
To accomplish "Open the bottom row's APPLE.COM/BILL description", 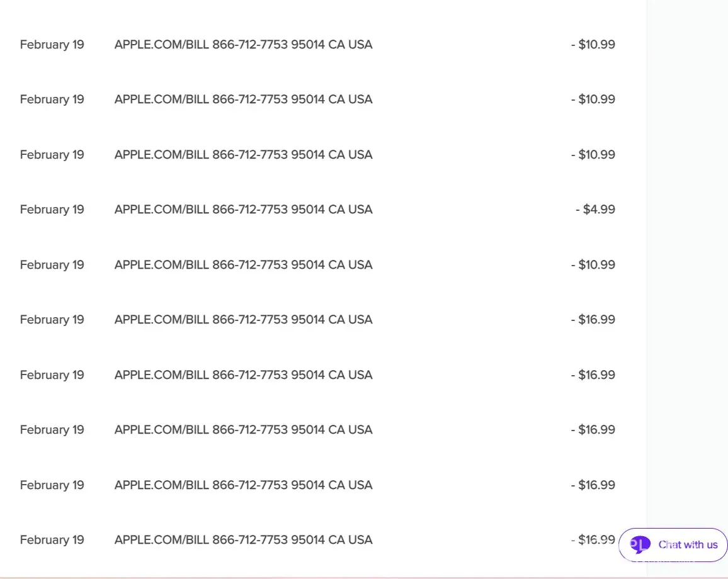I will pos(243,540).
